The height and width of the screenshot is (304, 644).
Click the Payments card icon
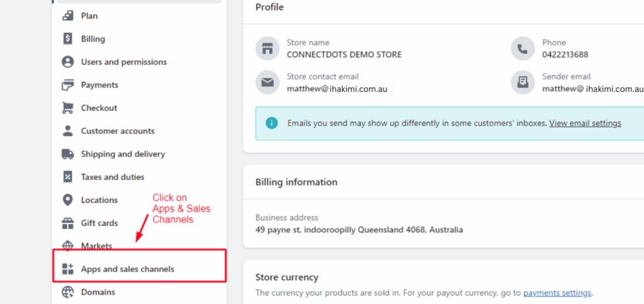tap(68, 85)
